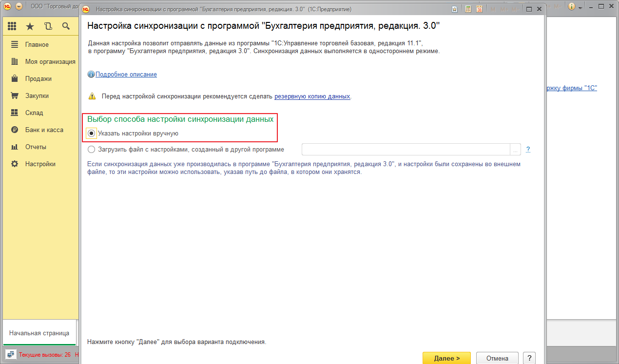Open the calendar icon in the title bar
The width and height of the screenshot is (619, 364).
pyautogui.click(x=480, y=8)
